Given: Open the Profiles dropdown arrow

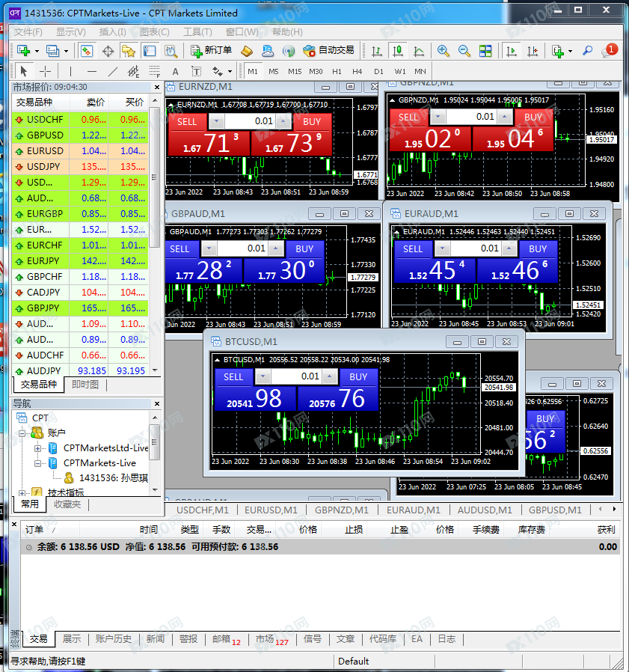Looking at the screenshot, I should [x=66, y=52].
